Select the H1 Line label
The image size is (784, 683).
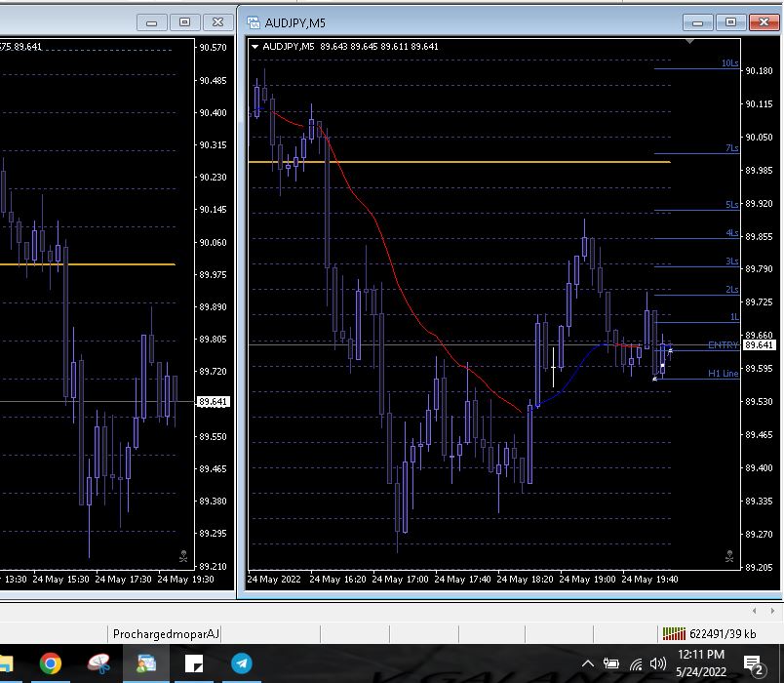723,374
